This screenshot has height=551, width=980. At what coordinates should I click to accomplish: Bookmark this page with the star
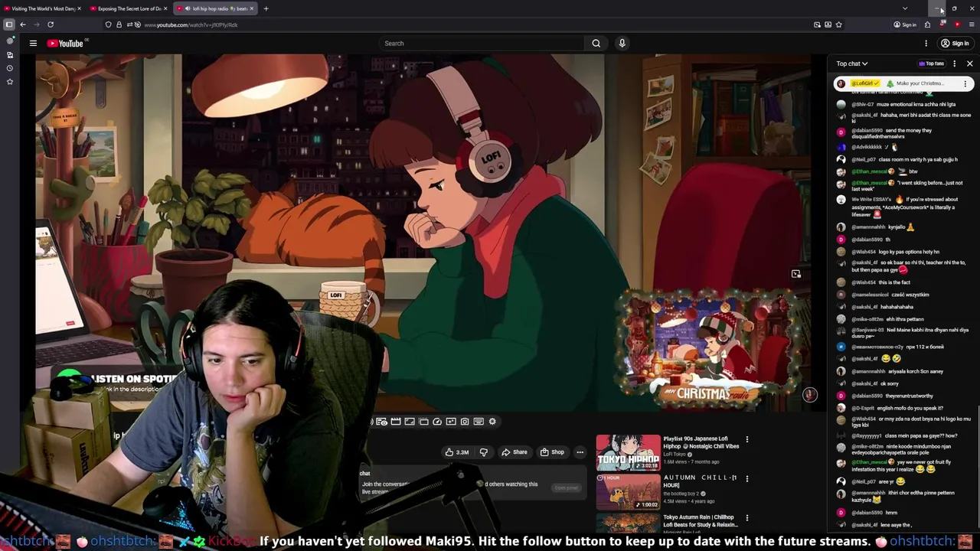point(838,24)
